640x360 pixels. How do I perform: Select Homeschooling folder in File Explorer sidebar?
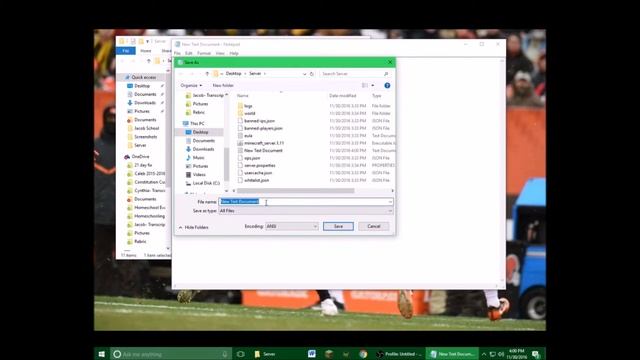(x=149, y=216)
